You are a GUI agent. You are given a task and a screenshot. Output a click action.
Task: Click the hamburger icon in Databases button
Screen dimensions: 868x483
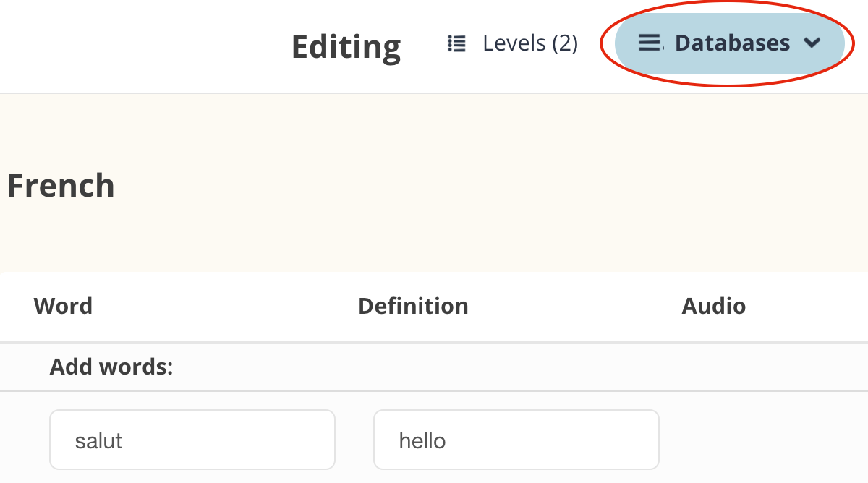tap(650, 43)
